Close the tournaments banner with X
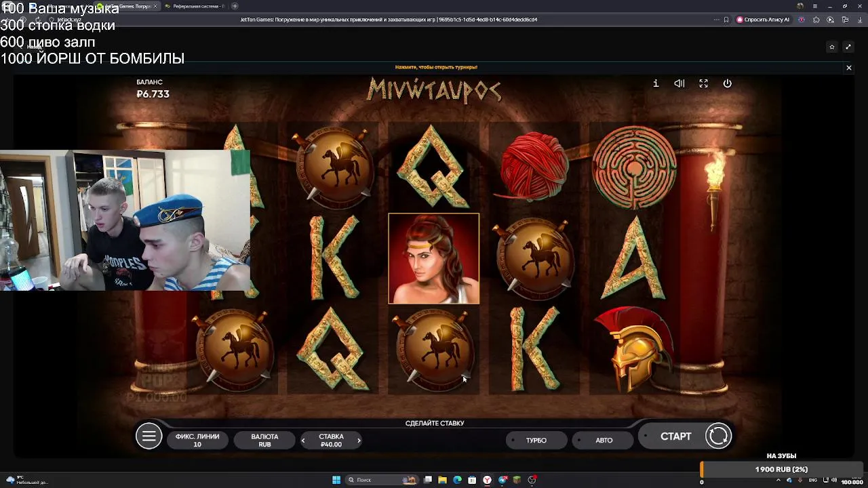This screenshot has height=488, width=868. (x=848, y=68)
